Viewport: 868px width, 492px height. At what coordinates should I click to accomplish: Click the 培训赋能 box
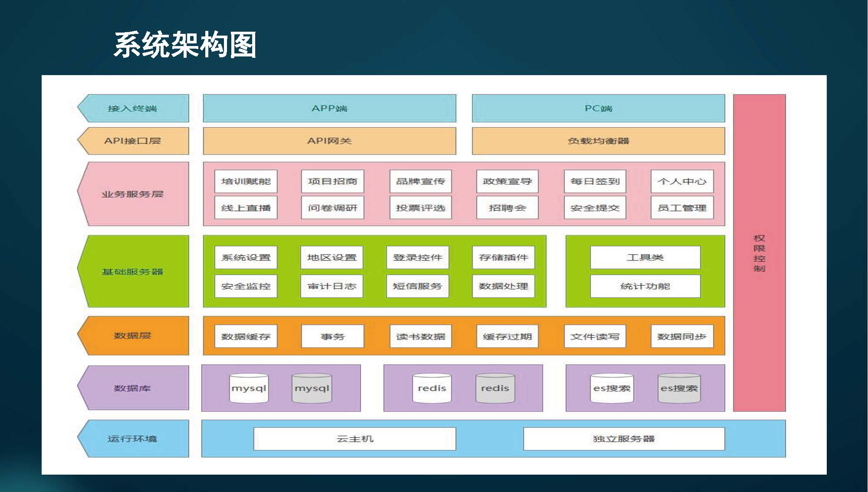click(x=246, y=182)
